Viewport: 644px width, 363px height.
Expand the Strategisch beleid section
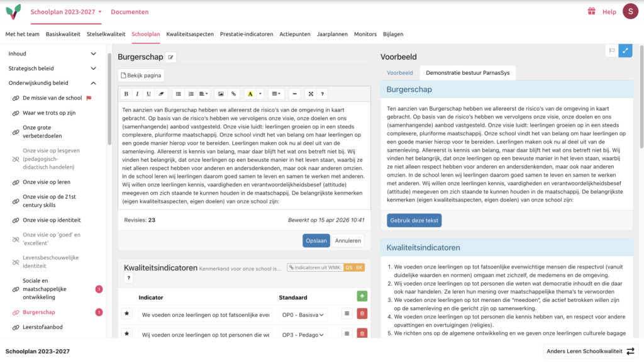point(53,69)
